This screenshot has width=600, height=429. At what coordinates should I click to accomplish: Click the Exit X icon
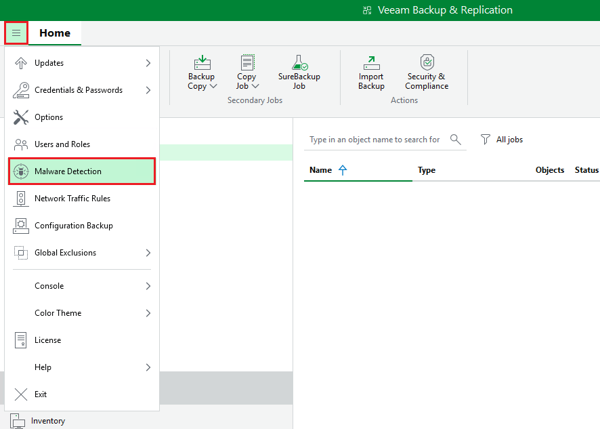pos(21,395)
